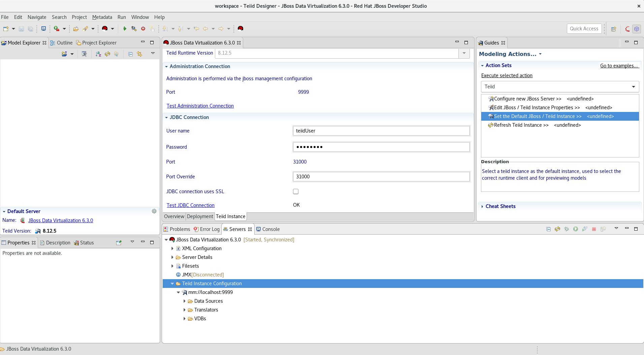Select Refresh Teiid Instance action
This screenshot has width=644, height=355.
tap(521, 125)
